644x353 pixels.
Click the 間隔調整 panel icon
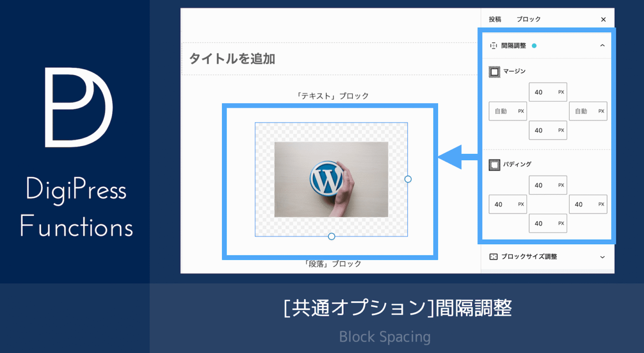[493, 45]
